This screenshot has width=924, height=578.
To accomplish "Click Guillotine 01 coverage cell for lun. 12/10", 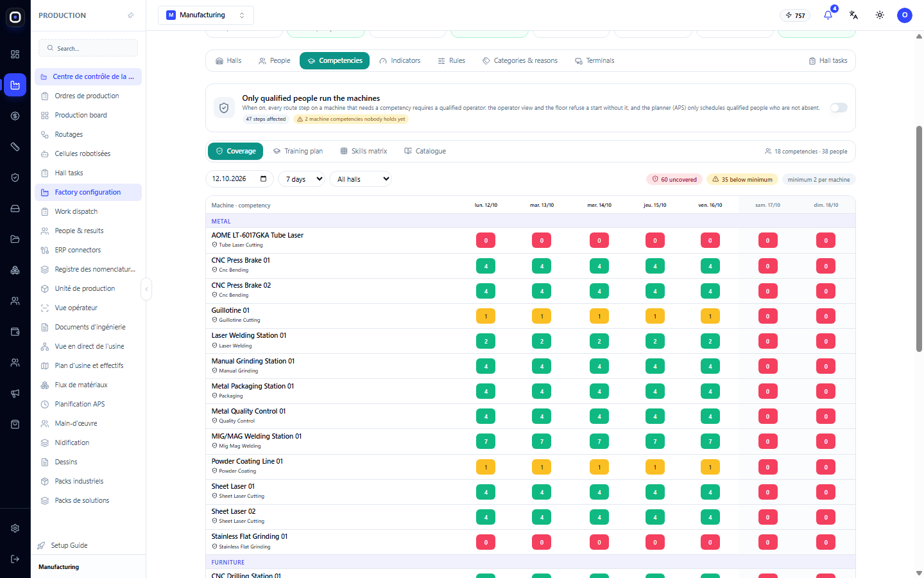I will (486, 316).
